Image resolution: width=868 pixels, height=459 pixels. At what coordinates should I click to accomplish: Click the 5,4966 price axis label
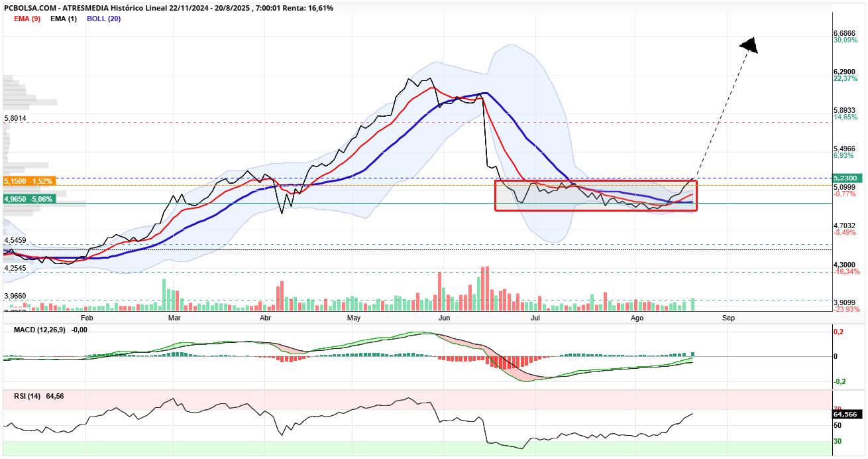[844, 149]
